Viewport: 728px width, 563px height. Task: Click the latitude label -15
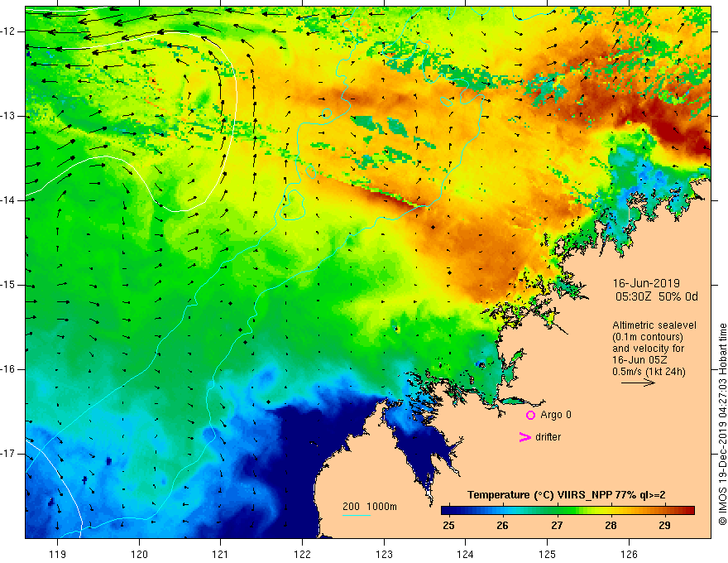point(8,285)
